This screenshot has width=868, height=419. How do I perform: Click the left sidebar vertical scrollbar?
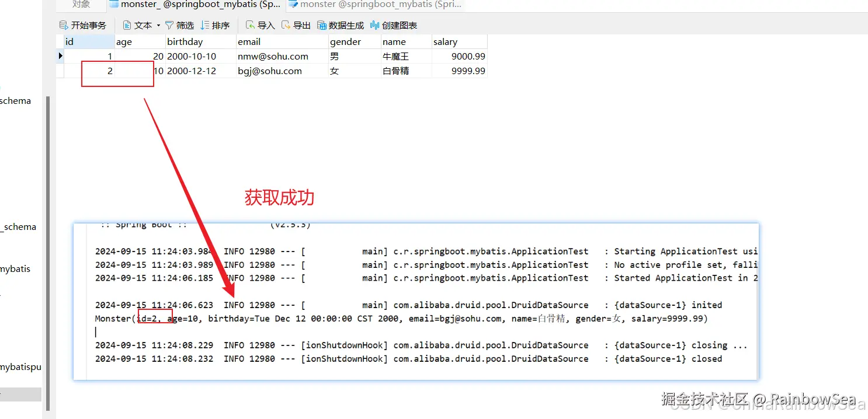click(x=48, y=254)
